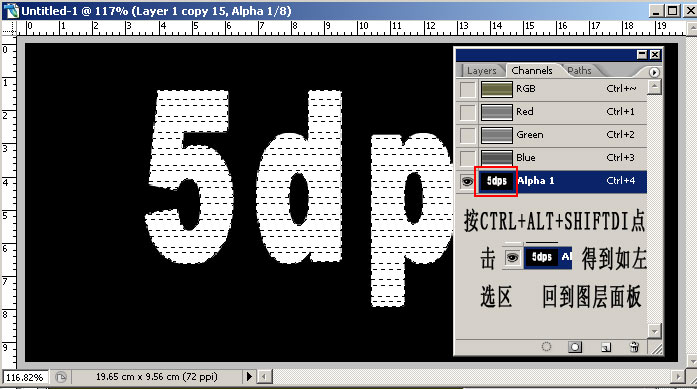Create new channel icon

tap(606, 347)
